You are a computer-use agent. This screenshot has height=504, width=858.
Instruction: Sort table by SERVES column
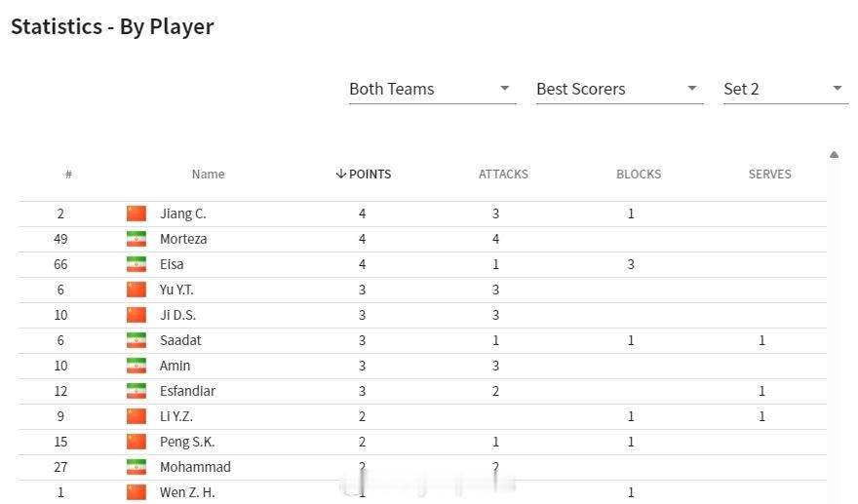[x=769, y=174]
